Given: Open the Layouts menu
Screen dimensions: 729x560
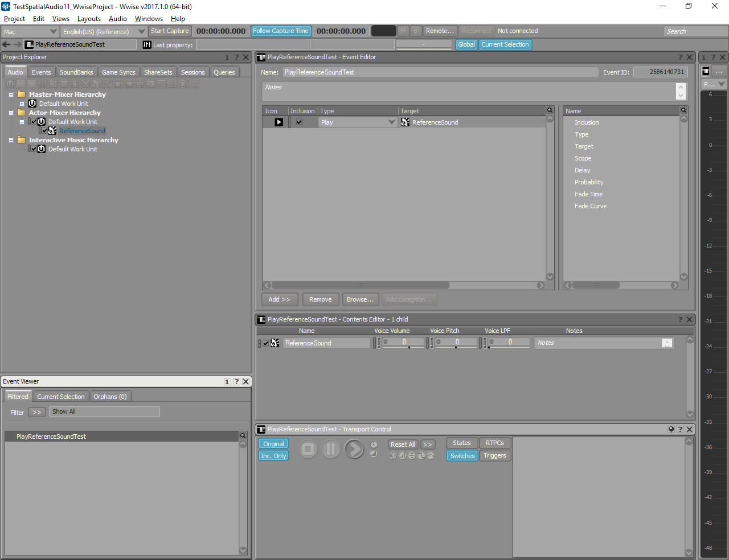Looking at the screenshot, I should pos(89,19).
